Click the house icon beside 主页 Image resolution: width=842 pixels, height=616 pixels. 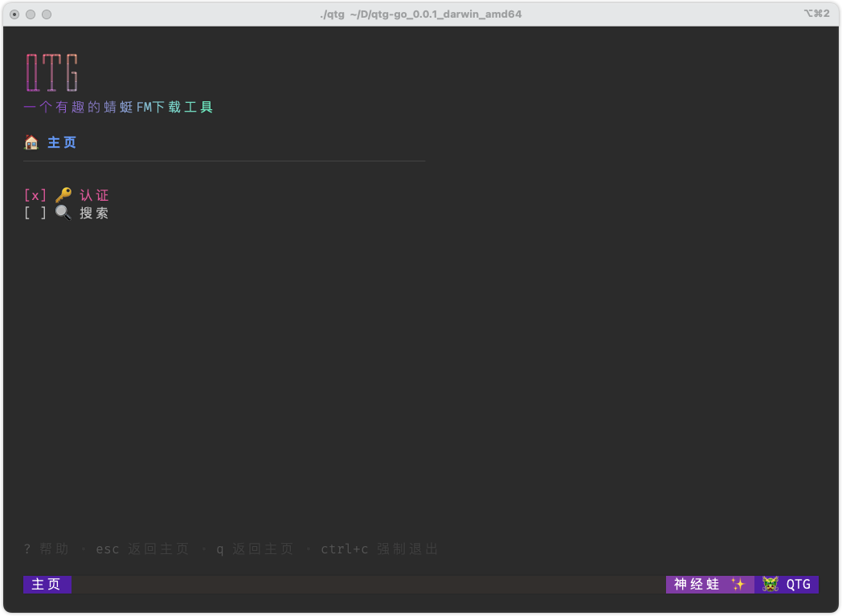[31, 142]
